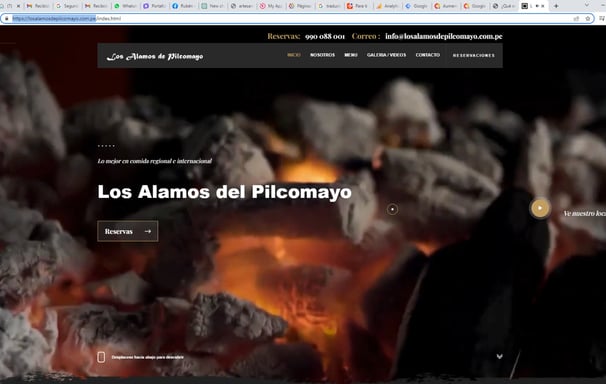This screenshot has height=384, width=606.
Task: Bookmark this page with the star icon
Action: [587, 18]
